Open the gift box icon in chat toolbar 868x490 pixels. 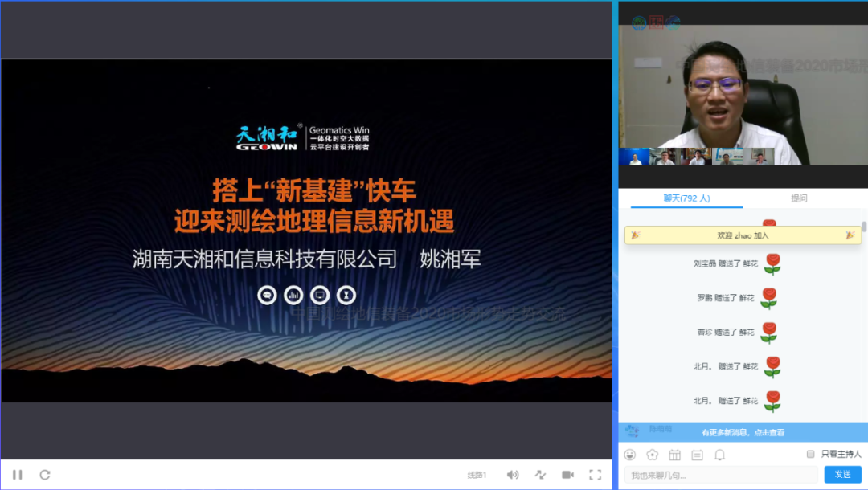(674, 455)
